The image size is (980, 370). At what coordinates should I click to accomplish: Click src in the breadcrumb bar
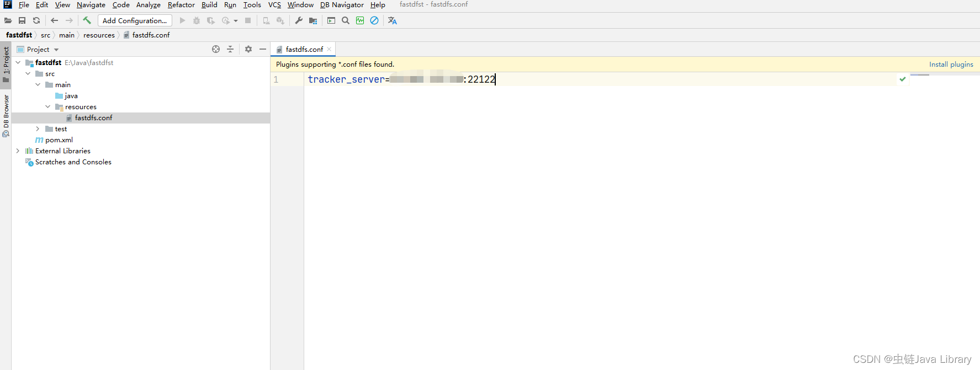(x=45, y=35)
